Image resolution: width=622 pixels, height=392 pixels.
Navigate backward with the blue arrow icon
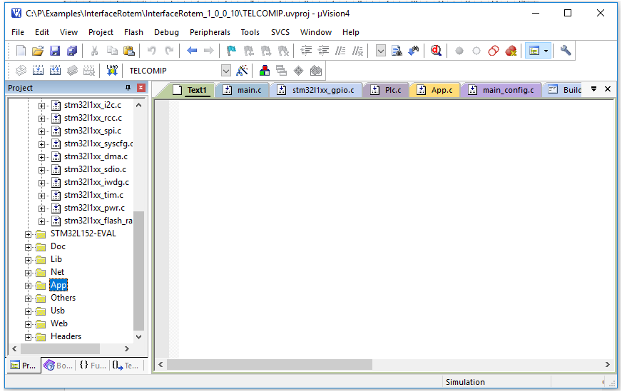[192, 51]
